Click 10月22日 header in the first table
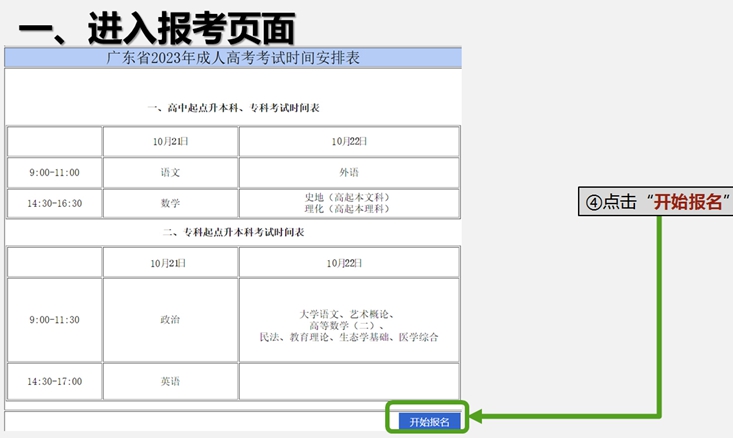The width and height of the screenshot is (733, 438). pos(349,141)
